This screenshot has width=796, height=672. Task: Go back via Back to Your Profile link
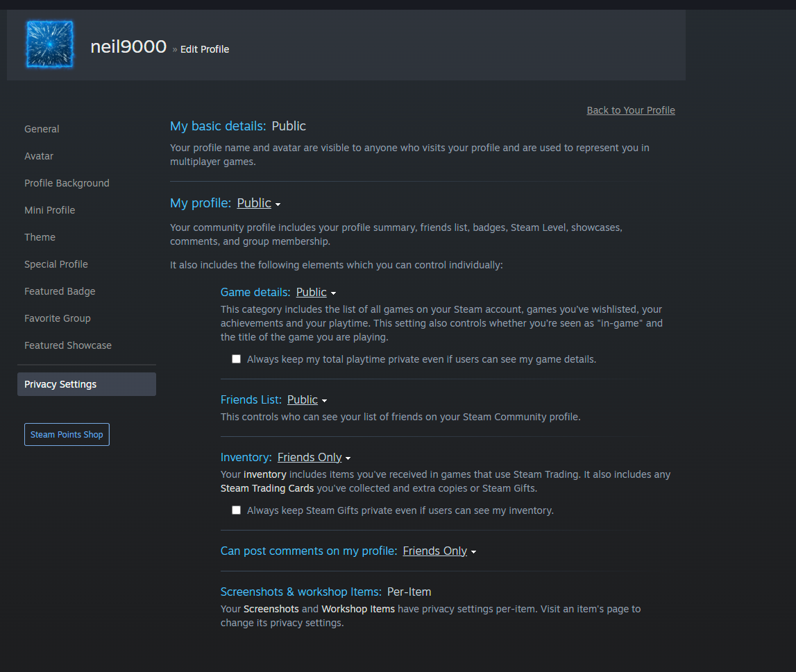coord(631,110)
